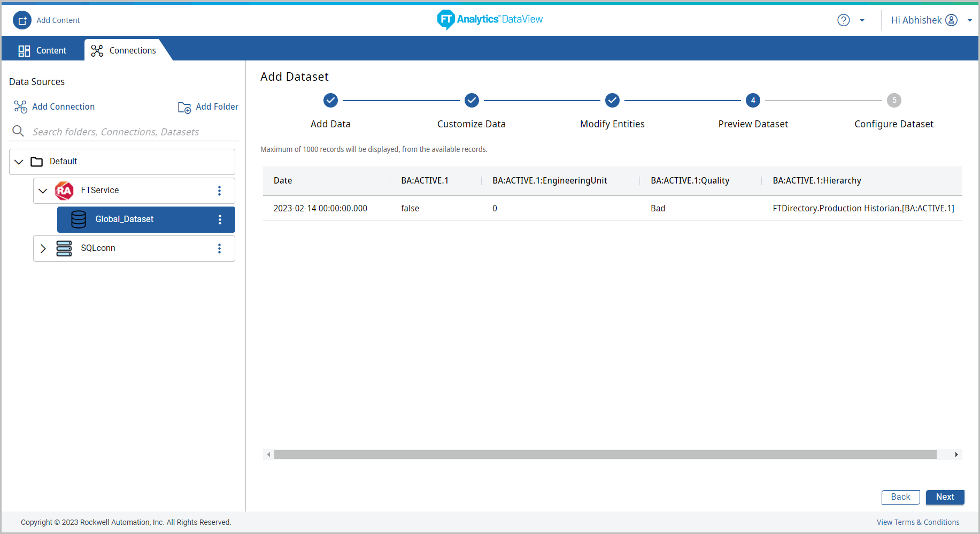The image size is (980, 534).
Task: Click the Bad quality cell
Action: [x=658, y=209]
